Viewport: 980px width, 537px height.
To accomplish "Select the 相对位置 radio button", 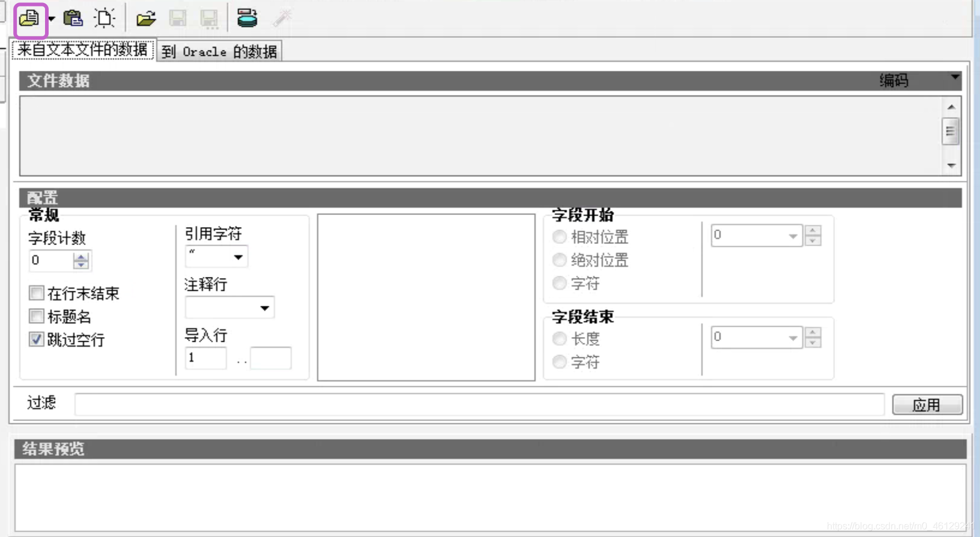I will (560, 237).
